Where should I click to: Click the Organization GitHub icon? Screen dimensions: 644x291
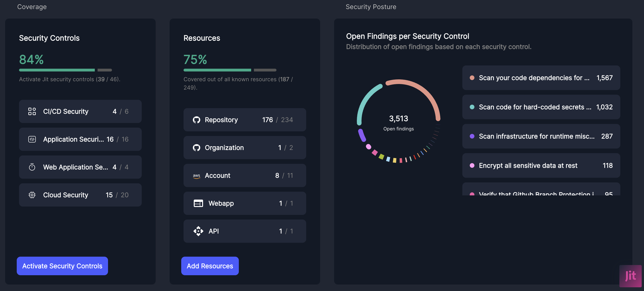pyautogui.click(x=197, y=148)
